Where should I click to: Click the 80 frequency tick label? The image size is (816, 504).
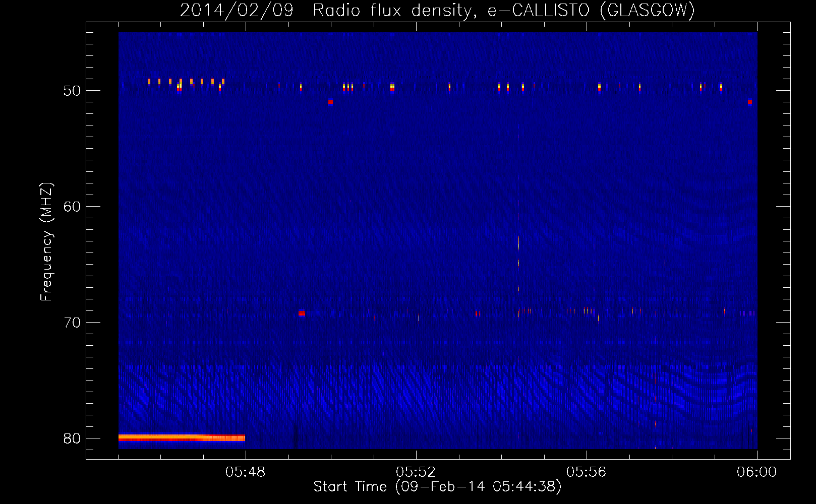pos(72,438)
